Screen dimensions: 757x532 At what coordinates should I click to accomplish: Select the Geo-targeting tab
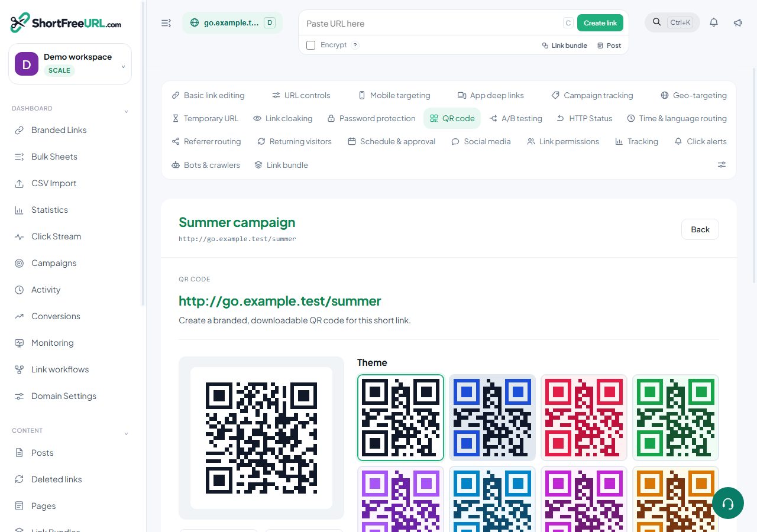(x=694, y=95)
